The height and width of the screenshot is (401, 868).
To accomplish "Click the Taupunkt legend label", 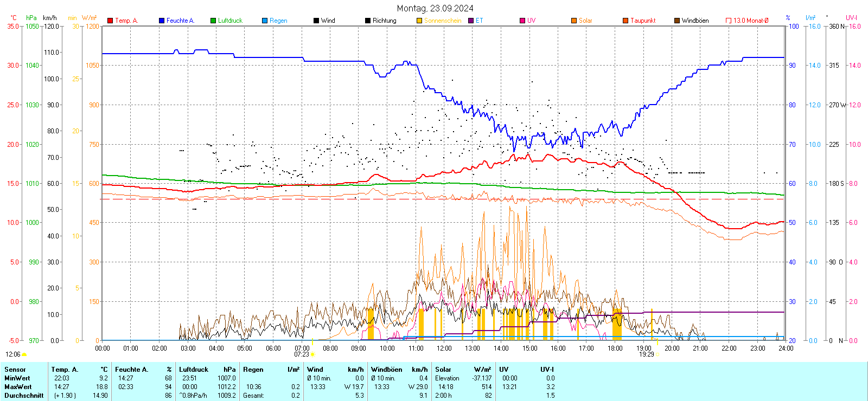I will (643, 21).
